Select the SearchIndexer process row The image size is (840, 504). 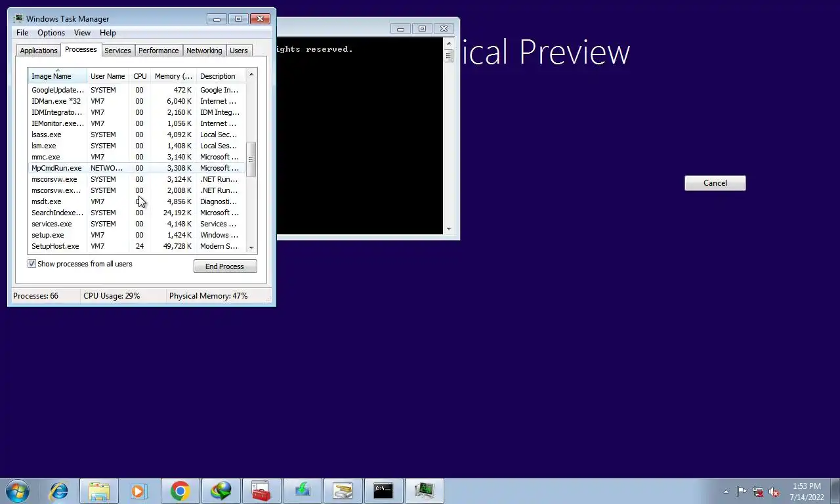(136, 213)
